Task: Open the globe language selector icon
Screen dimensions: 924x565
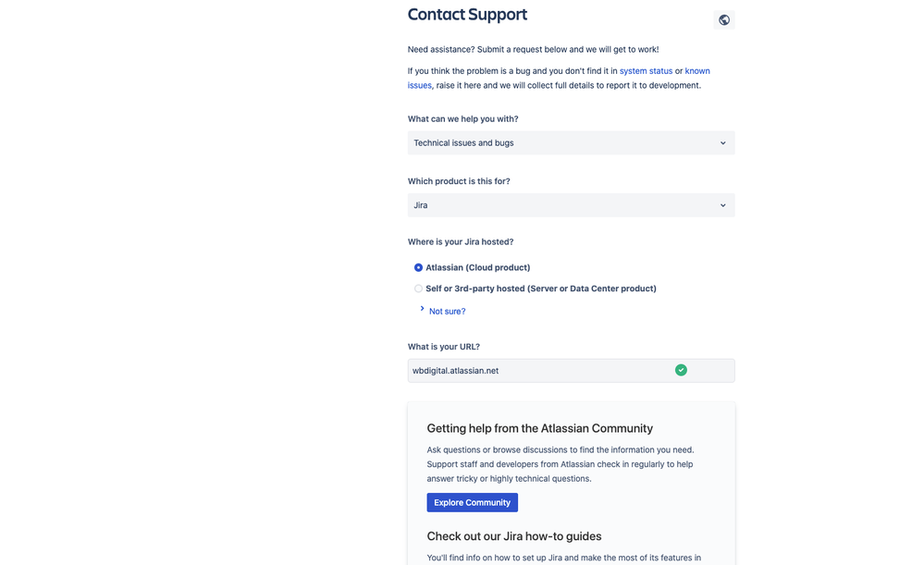Action: coord(723,20)
